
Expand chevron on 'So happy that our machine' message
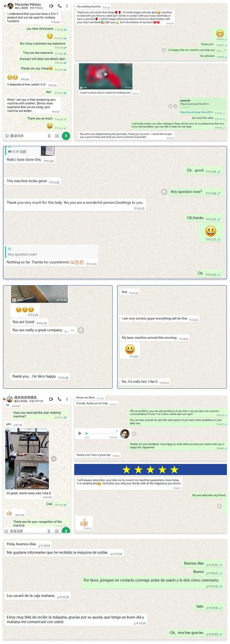tap(225, 50)
